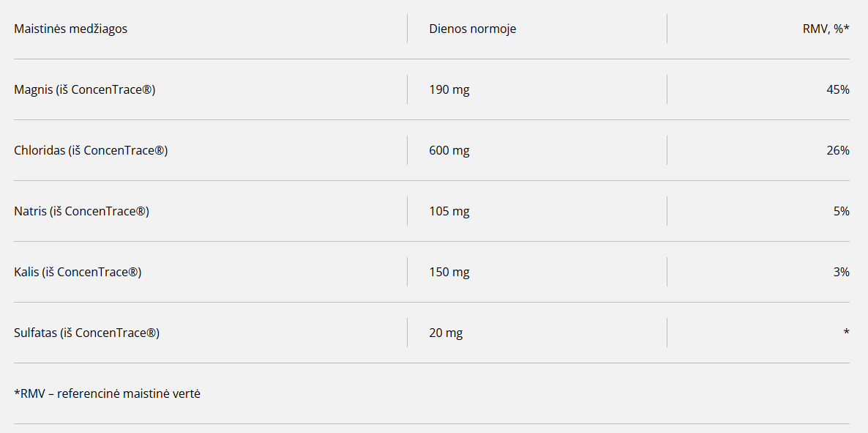Select the Magnis (iš ConcenTrace®) row label

coord(84,90)
